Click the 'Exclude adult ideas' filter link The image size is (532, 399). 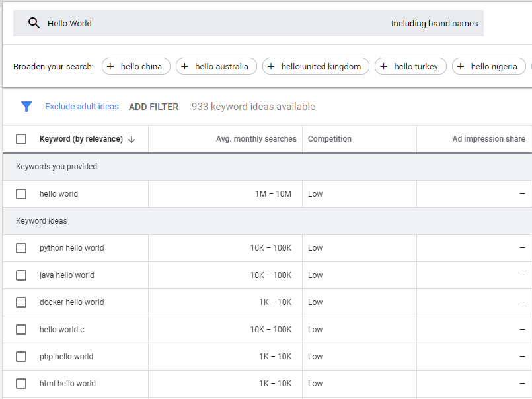(82, 107)
